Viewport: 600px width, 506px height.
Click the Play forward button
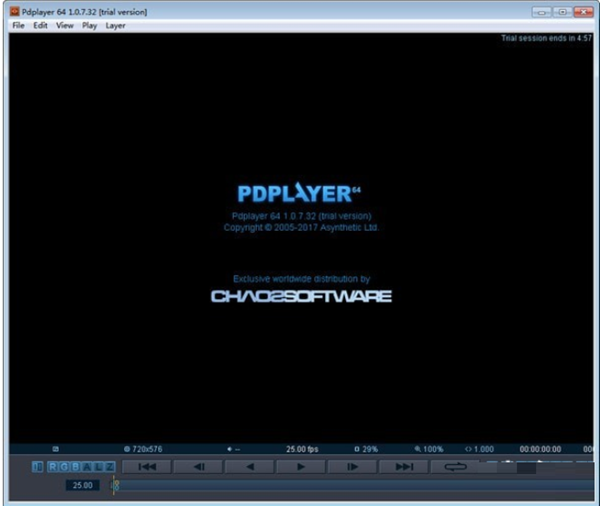pyautogui.click(x=301, y=466)
